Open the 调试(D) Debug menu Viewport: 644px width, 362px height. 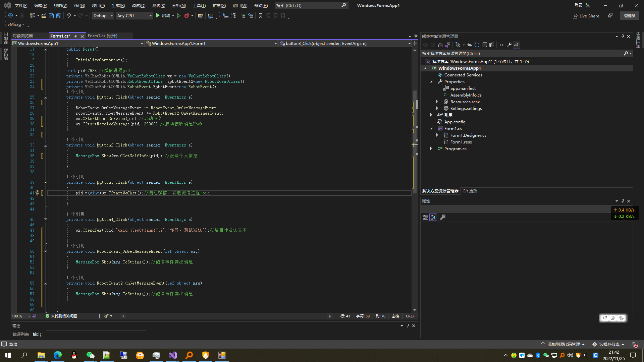click(x=138, y=5)
